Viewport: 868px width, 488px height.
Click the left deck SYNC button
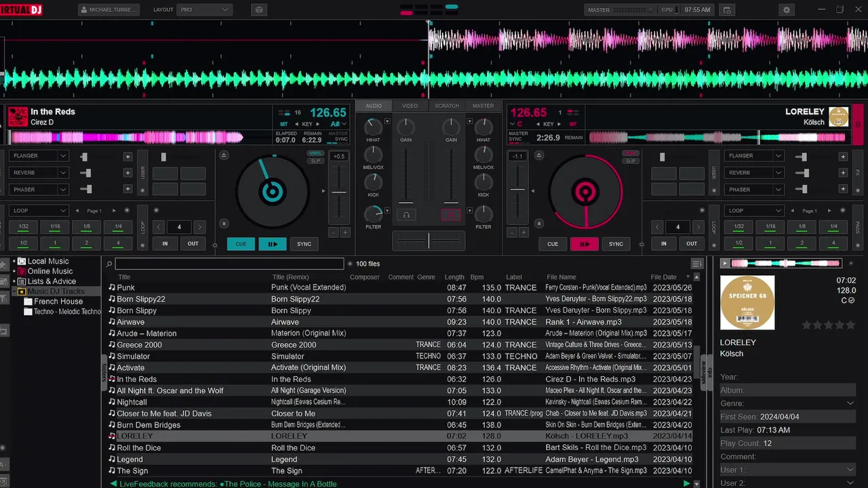304,244
